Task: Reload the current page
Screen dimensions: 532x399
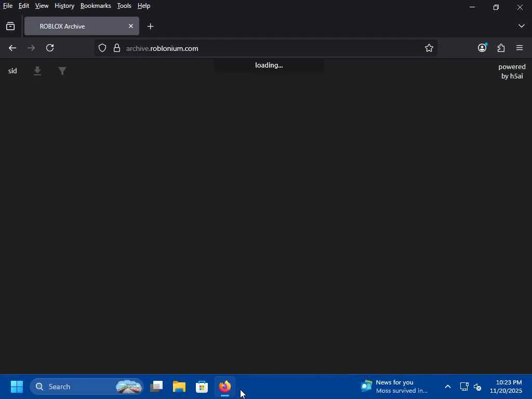Action: (x=50, y=48)
